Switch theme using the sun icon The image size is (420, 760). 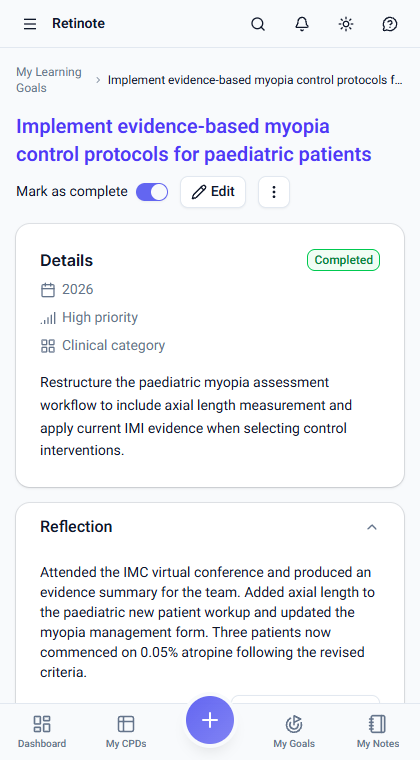coord(346,24)
